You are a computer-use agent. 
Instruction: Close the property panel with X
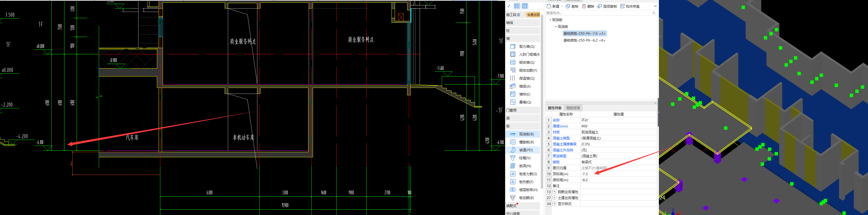(x=655, y=103)
